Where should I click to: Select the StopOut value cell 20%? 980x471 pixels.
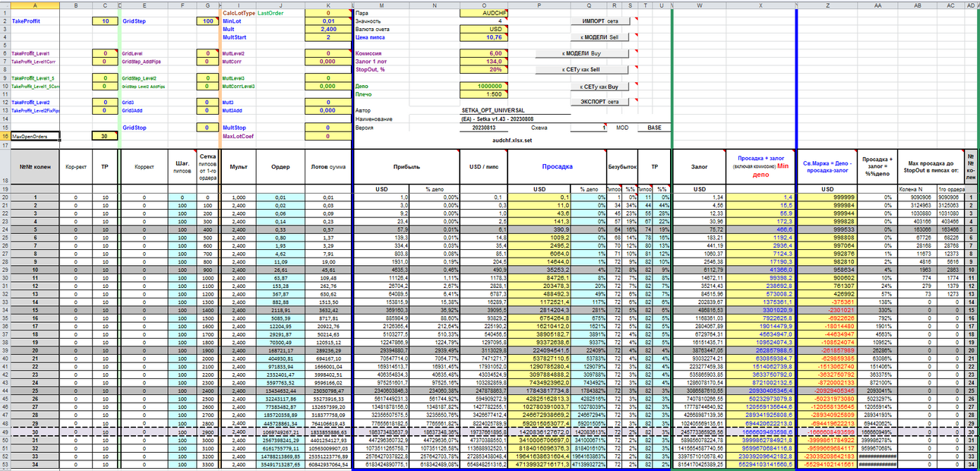click(x=482, y=69)
